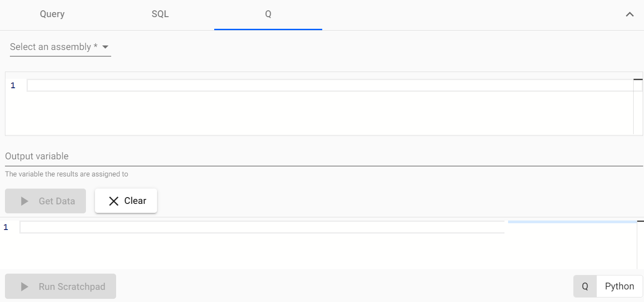Click line one of the scratchpad editor
644x302 pixels.
[x=262, y=227]
